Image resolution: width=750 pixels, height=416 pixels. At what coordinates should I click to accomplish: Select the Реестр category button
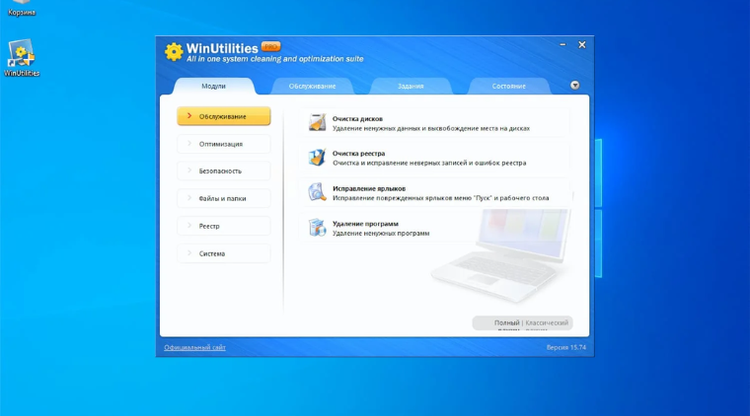click(223, 226)
